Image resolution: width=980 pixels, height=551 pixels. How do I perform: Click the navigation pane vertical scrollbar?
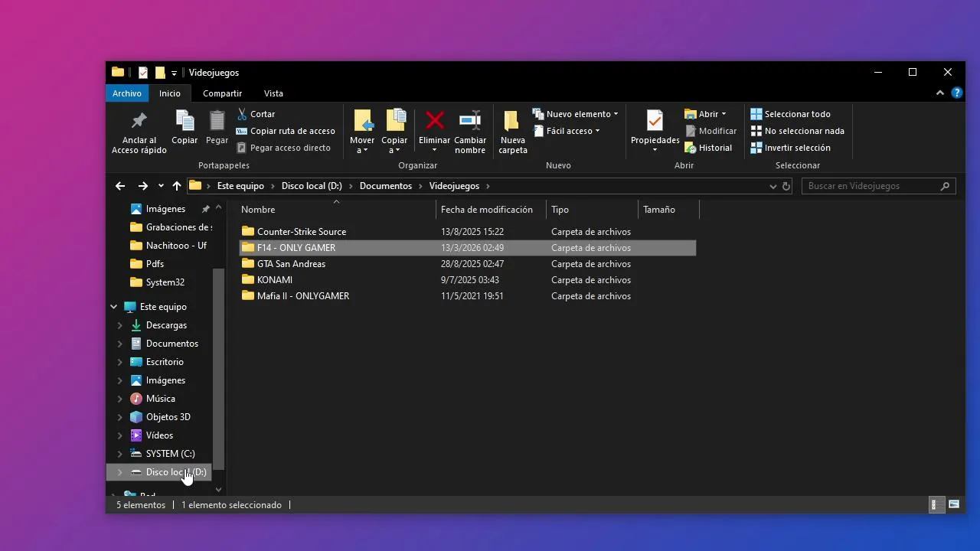(x=219, y=369)
